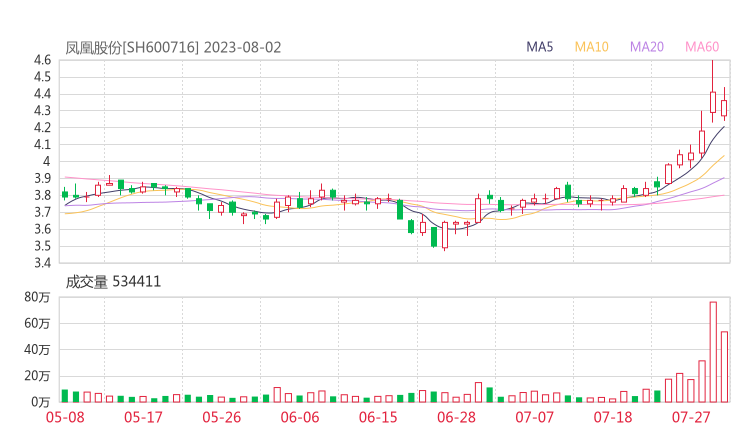740x440 pixels.
Task: Click the 05-08 date label
Action: 65,417
